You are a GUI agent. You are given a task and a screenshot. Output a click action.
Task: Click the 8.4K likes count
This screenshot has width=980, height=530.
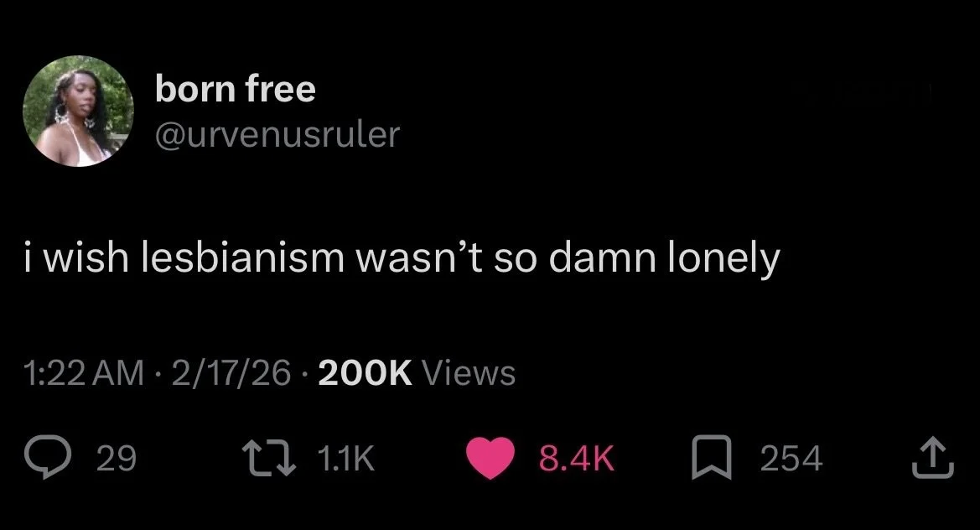577,458
